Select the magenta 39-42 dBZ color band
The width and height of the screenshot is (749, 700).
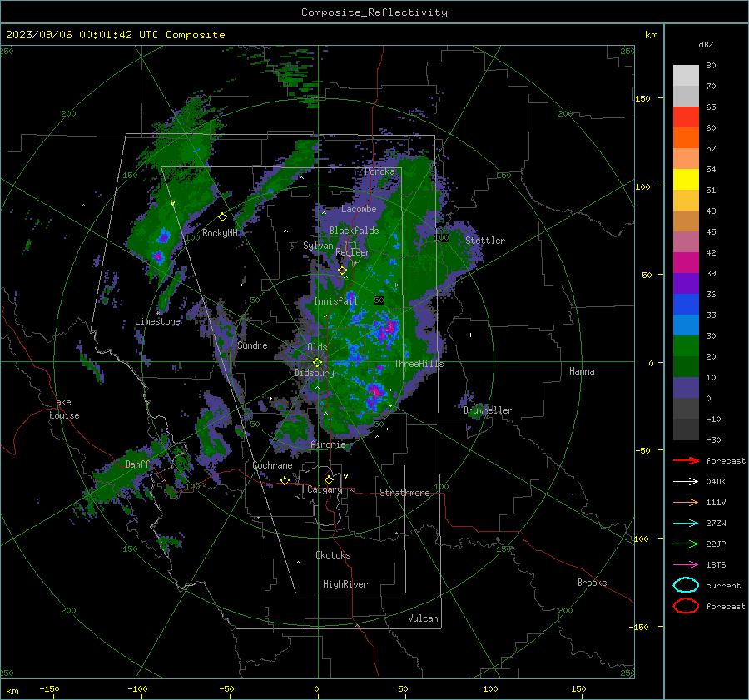point(686,262)
